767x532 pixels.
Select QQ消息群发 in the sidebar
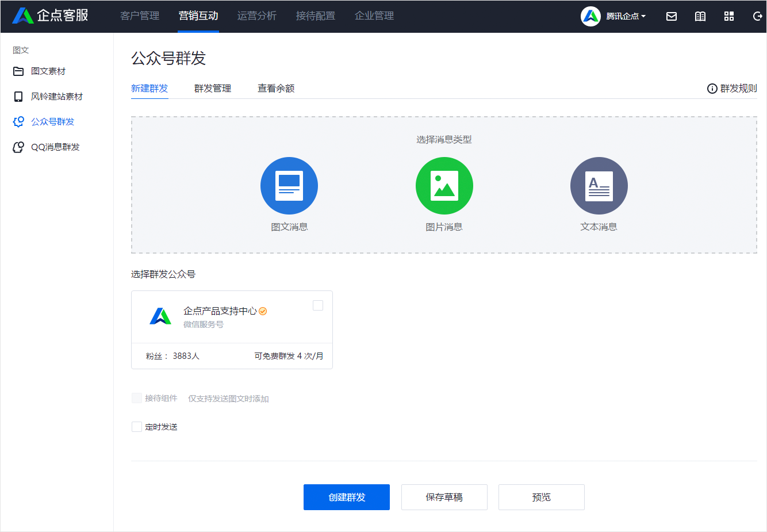pyautogui.click(x=55, y=147)
